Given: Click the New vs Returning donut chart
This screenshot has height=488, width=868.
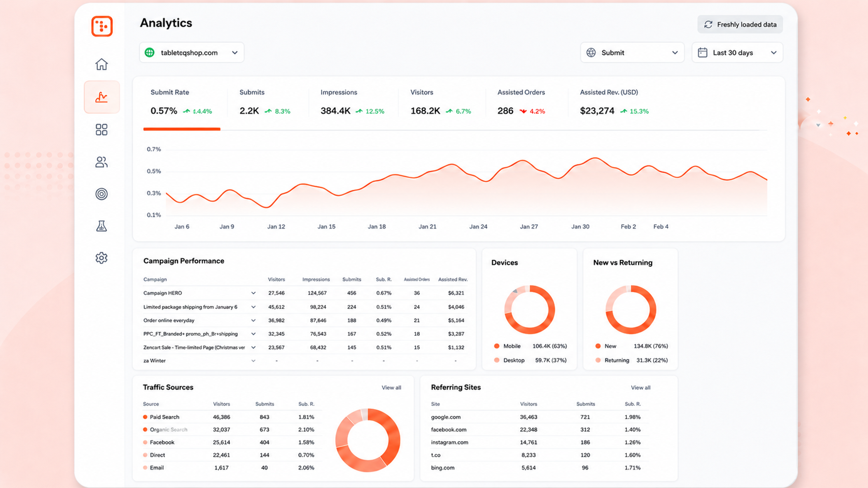Looking at the screenshot, I should [x=631, y=310].
